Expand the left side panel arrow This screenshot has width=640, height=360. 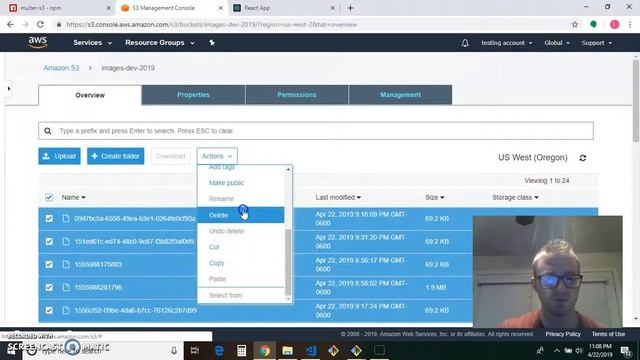(x=9, y=88)
